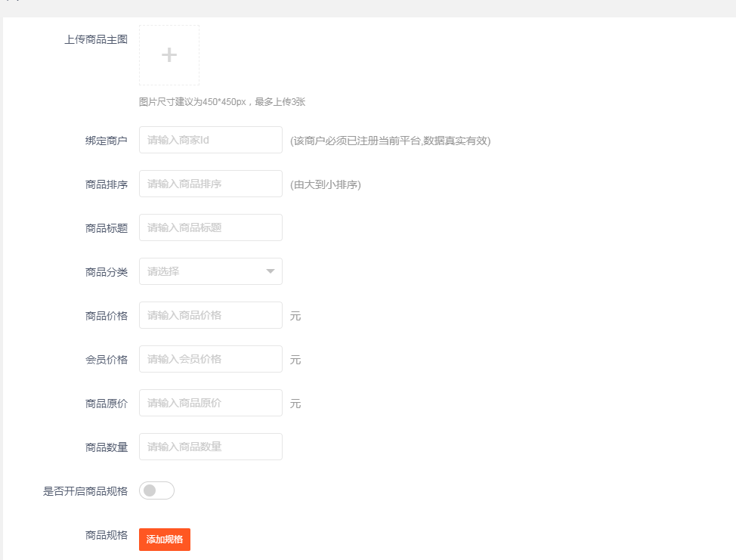Image resolution: width=736 pixels, height=560 pixels.
Task: Click the 是否开启商品规格 label
Action: click(x=85, y=491)
